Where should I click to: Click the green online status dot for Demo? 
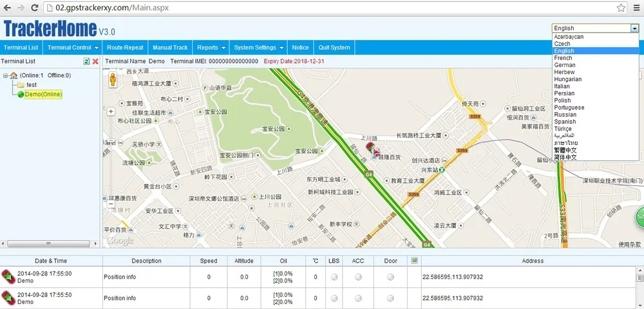[x=21, y=95]
